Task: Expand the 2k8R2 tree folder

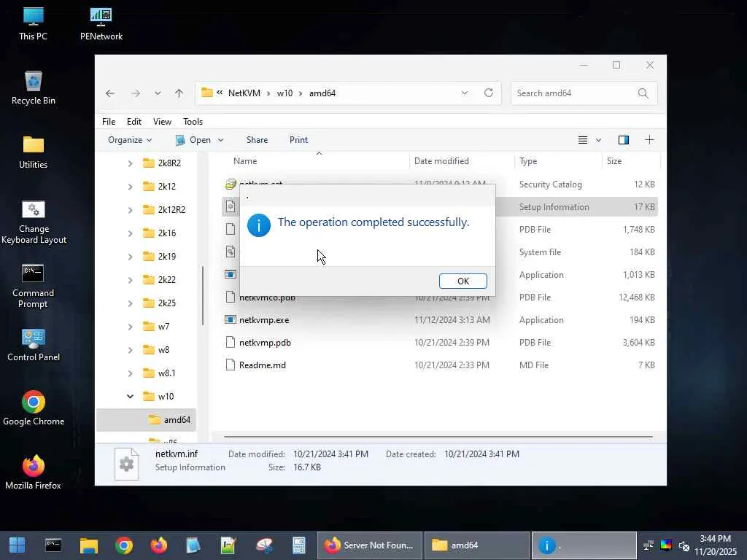Action: [x=130, y=163]
